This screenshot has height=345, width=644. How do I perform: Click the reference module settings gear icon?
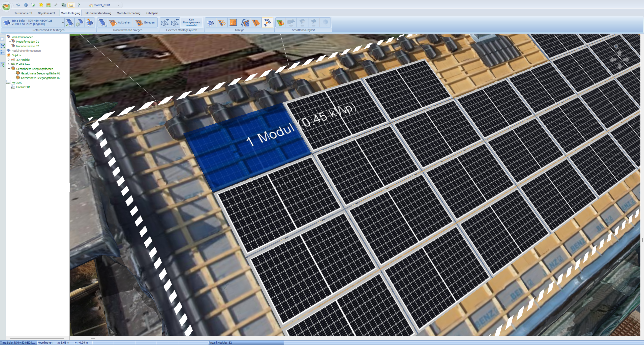79,23
